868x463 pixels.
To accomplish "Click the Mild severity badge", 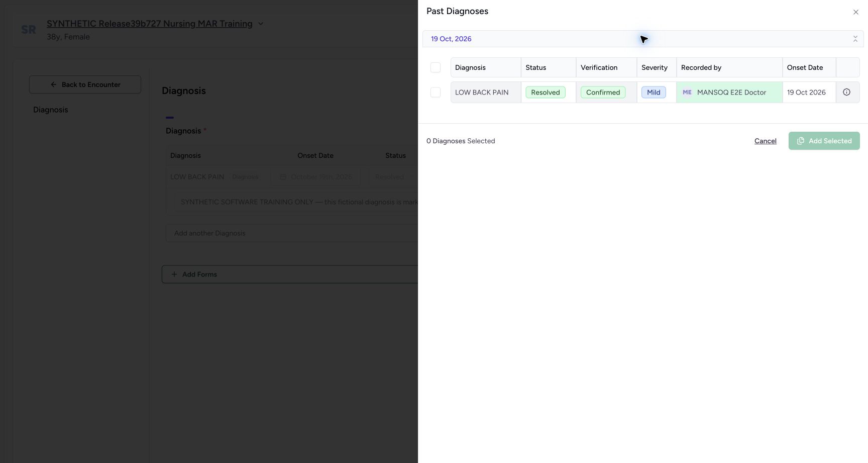I will [x=654, y=92].
